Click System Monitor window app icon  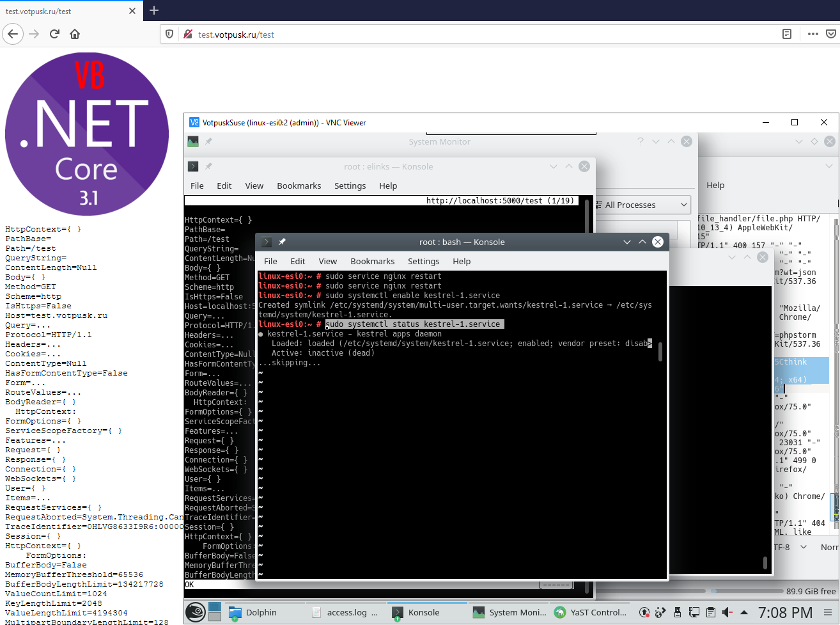(x=193, y=141)
